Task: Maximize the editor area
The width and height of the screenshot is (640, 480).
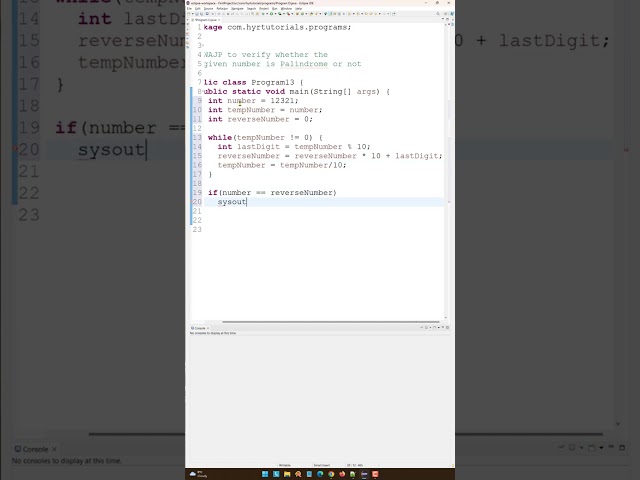Action: [447, 19]
